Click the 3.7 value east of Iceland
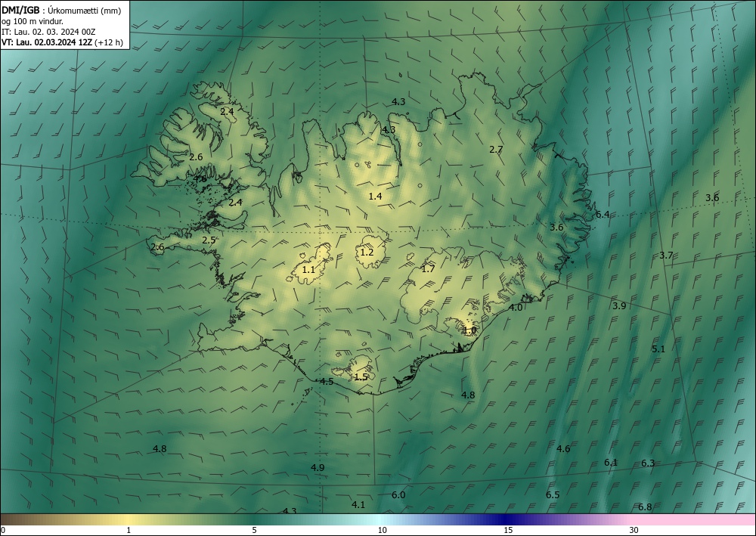The width and height of the screenshot is (756, 536). pos(666,255)
